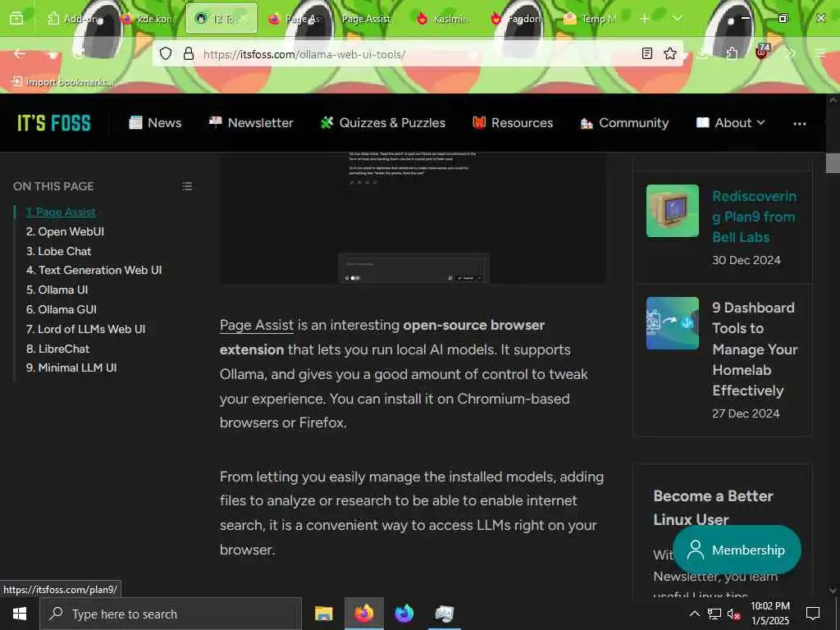
Task: Open the three-dot more menu in navbar
Action: (799, 124)
